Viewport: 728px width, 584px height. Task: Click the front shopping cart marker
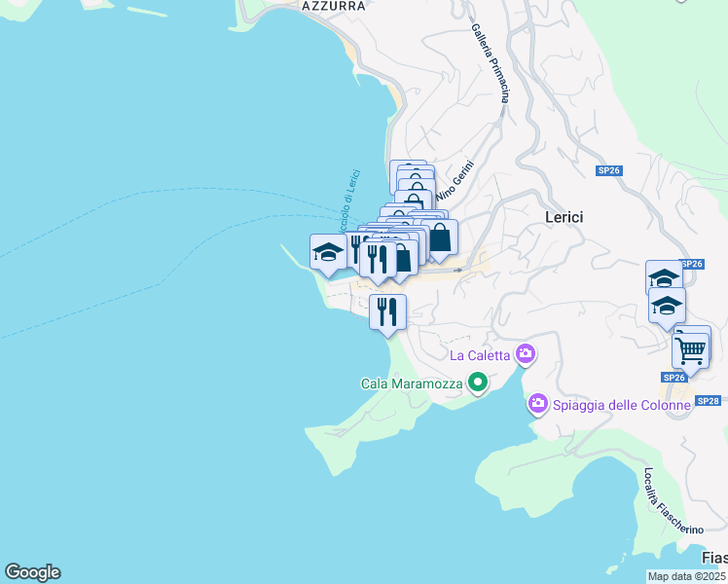(x=690, y=349)
